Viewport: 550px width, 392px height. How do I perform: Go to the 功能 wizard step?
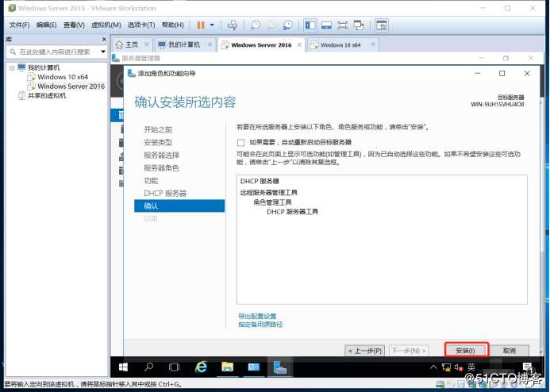(151, 181)
